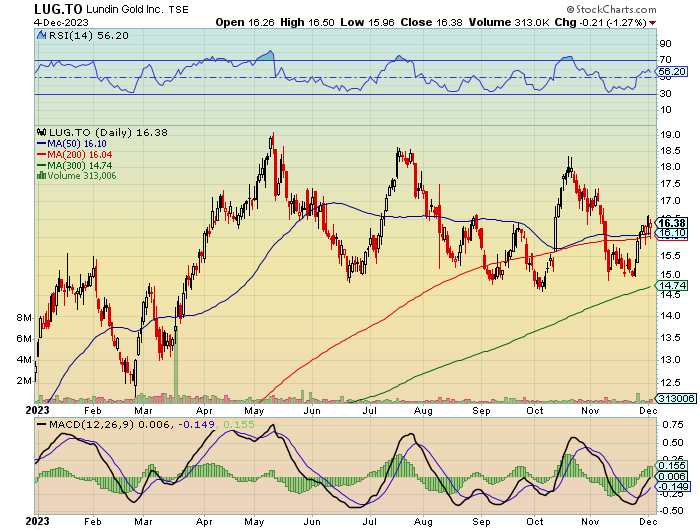Click the date '4-Dec-2023'
This screenshot has width=700, height=530.
click(61, 22)
